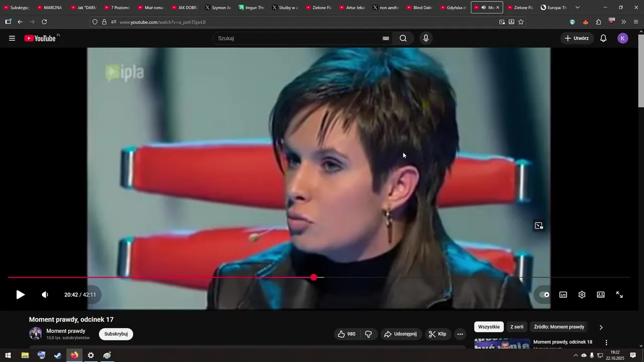Open the on-screen keyboard icon in search box
This screenshot has width=644, height=362.
click(386, 38)
